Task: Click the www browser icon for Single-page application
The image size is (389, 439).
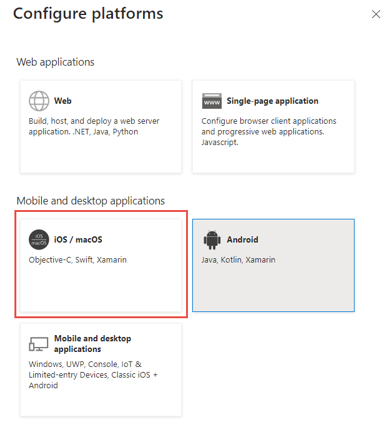Action: [212, 101]
